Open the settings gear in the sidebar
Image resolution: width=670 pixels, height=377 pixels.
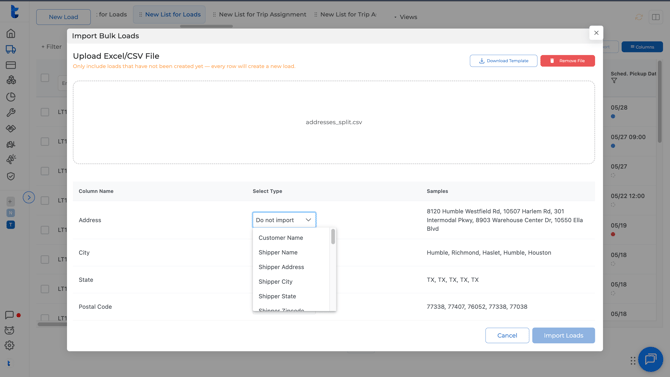coord(9,345)
